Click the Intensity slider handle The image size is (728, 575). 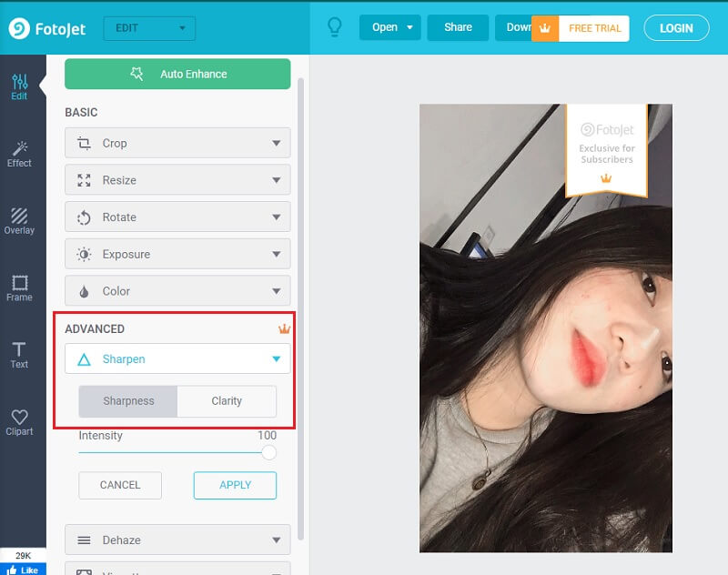click(x=268, y=452)
